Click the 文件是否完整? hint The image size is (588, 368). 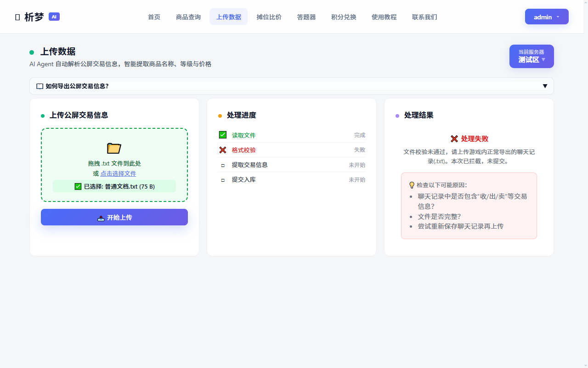(439, 216)
